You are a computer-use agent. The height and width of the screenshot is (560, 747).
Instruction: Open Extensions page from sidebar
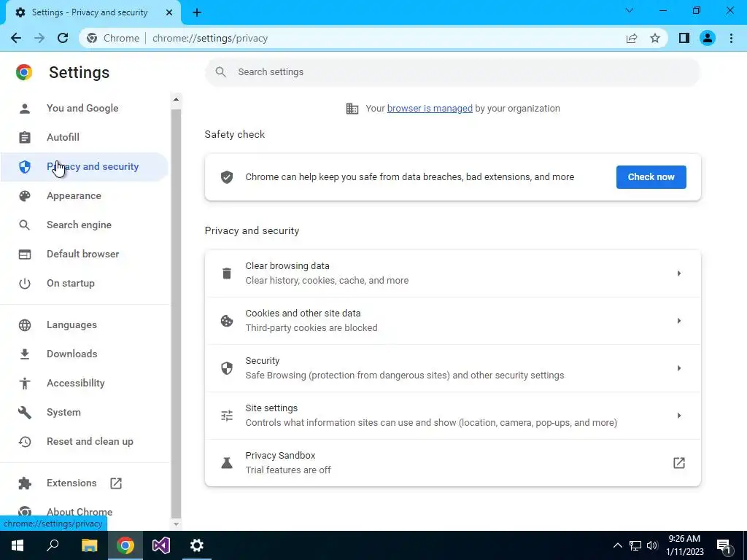(x=85, y=483)
